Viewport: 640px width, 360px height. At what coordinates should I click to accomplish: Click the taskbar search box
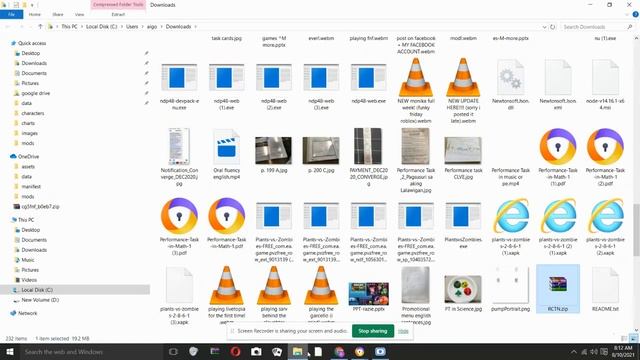tap(92, 351)
